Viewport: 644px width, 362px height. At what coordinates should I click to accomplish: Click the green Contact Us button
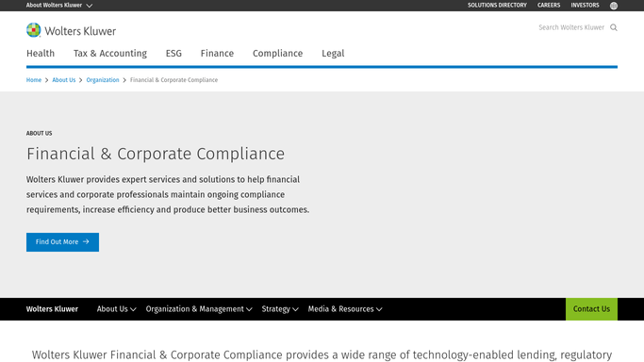pos(591,309)
